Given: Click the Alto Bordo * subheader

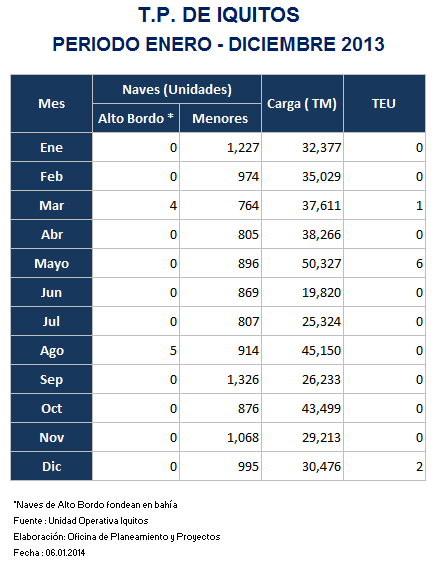Looking at the screenshot, I should pyautogui.click(x=136, y=118).
